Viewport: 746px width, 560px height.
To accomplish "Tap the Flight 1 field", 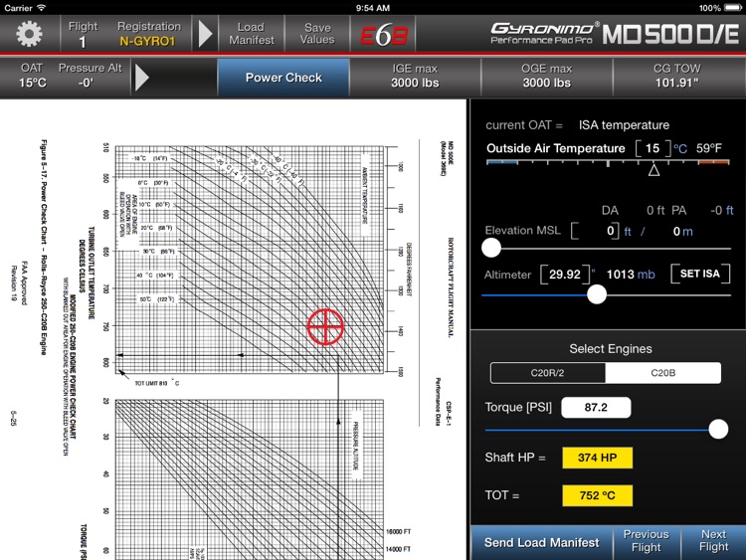I will (83, 34).
